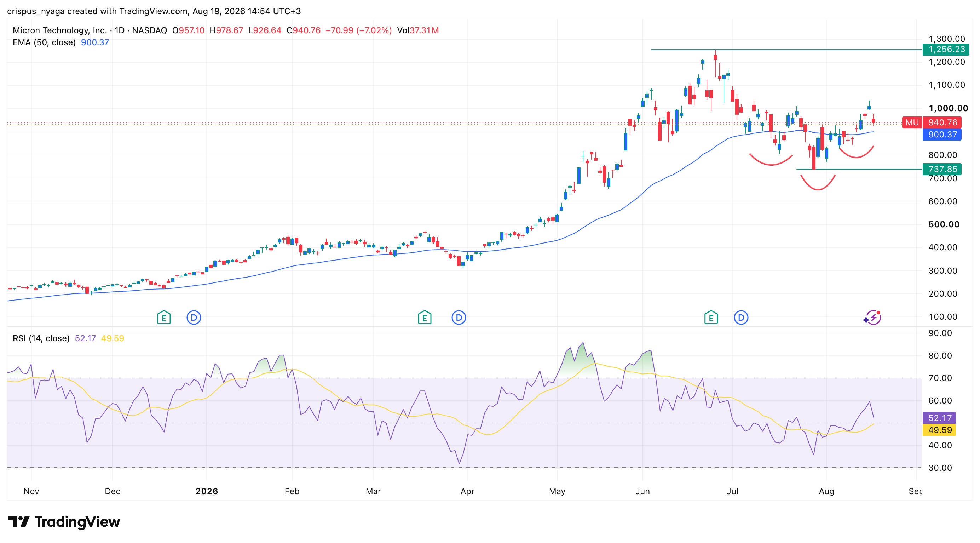Click the blue 900.37 EMA axis label
The height and width of the screenshot is (543, 980).
pyautogui.click(x=942, y=134)
